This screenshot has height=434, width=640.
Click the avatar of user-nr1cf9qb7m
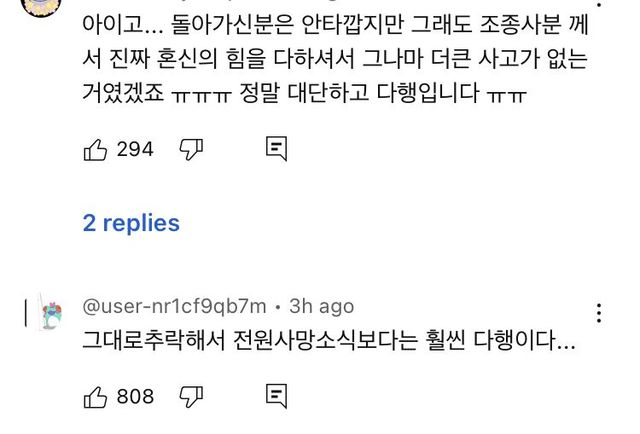click(x=50, y=315)
